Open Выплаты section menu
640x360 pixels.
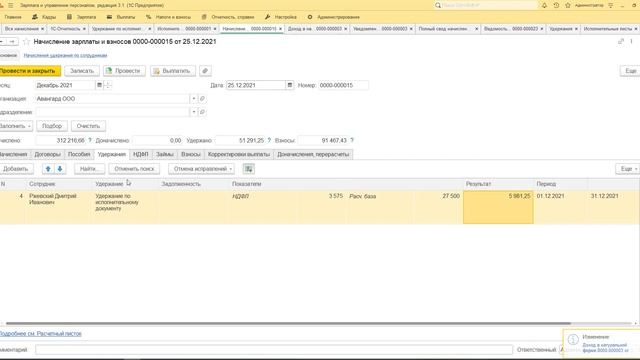[121, 17]
